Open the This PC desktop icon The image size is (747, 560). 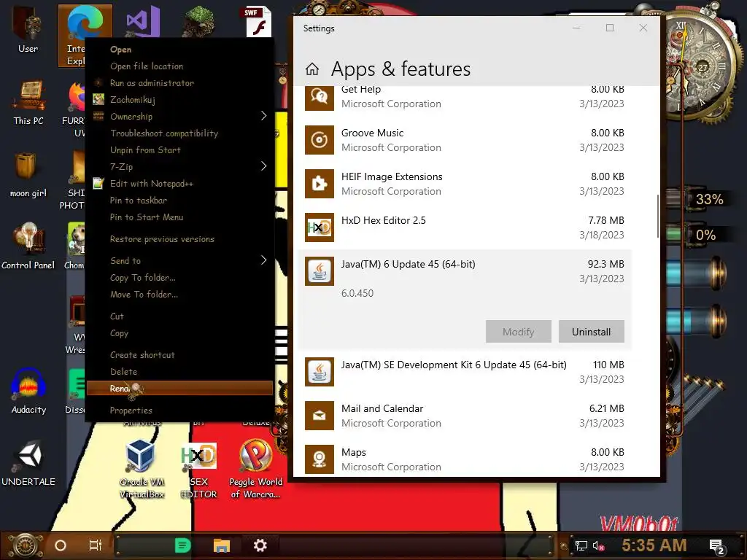coord(28,102)
